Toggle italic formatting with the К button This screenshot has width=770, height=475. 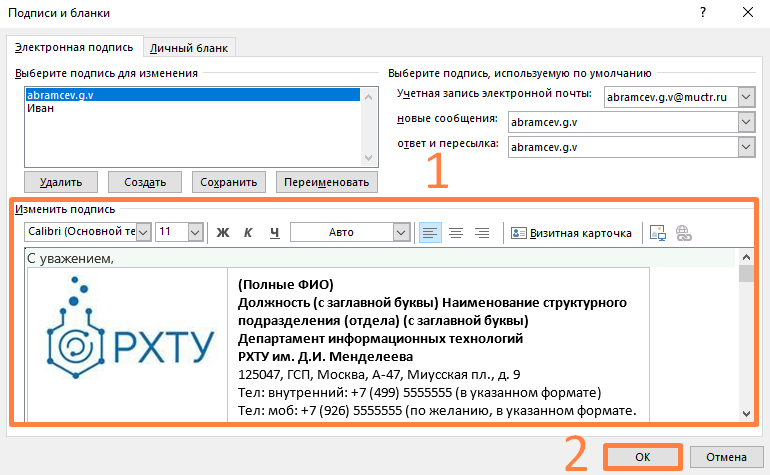pyautogui.click(x=248, y=232)
